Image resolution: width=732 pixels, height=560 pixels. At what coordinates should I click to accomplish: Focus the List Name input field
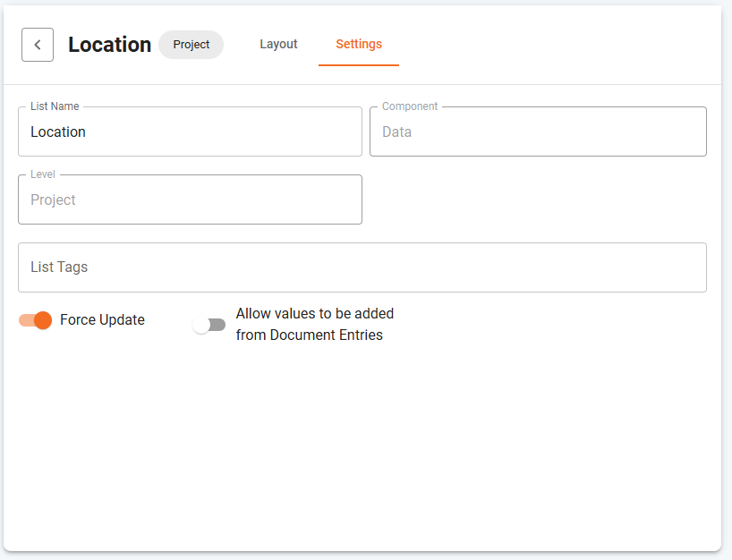[x=190, y=132]
